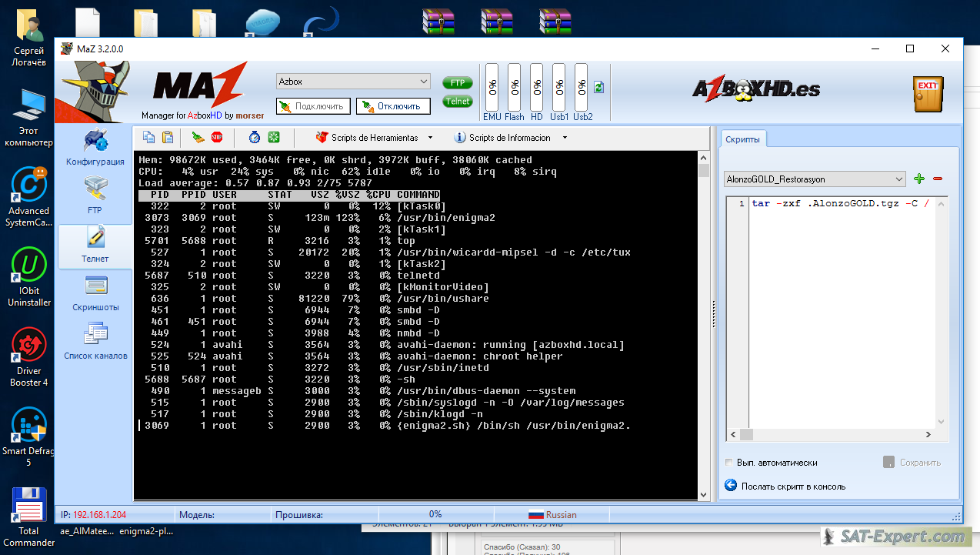Screen dimensions: 980x555
Task: Click Послать скрипт в консоль link
Action: [x=785, y=486]
